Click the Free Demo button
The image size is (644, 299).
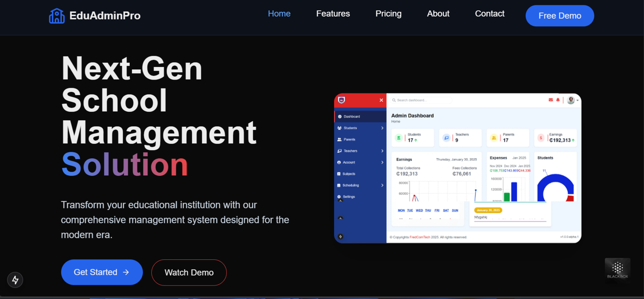click(x=560, y=16)
